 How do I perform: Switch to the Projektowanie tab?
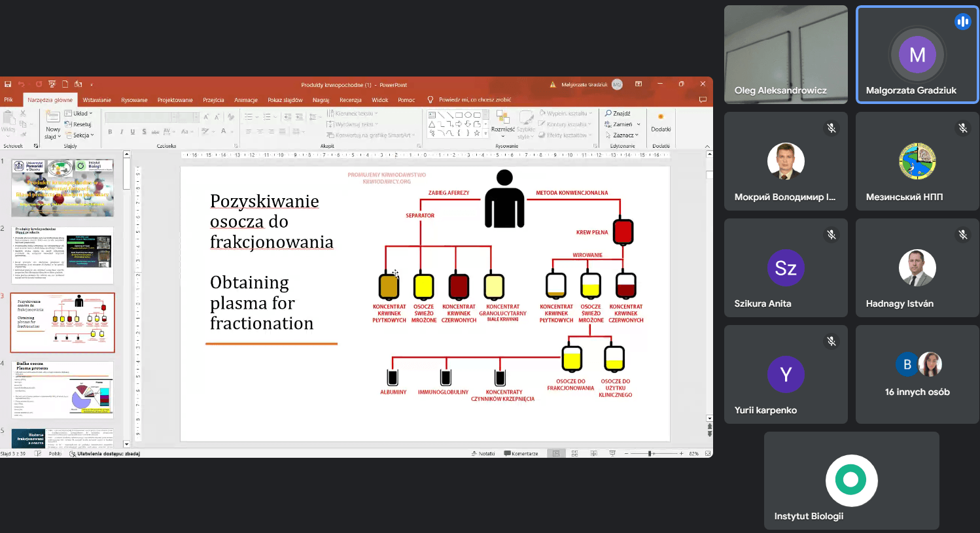(x=175, y=100)
